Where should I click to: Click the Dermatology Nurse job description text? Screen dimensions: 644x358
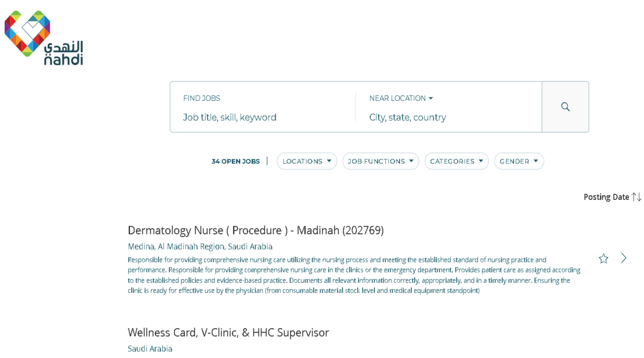click(x=354, y=275)
